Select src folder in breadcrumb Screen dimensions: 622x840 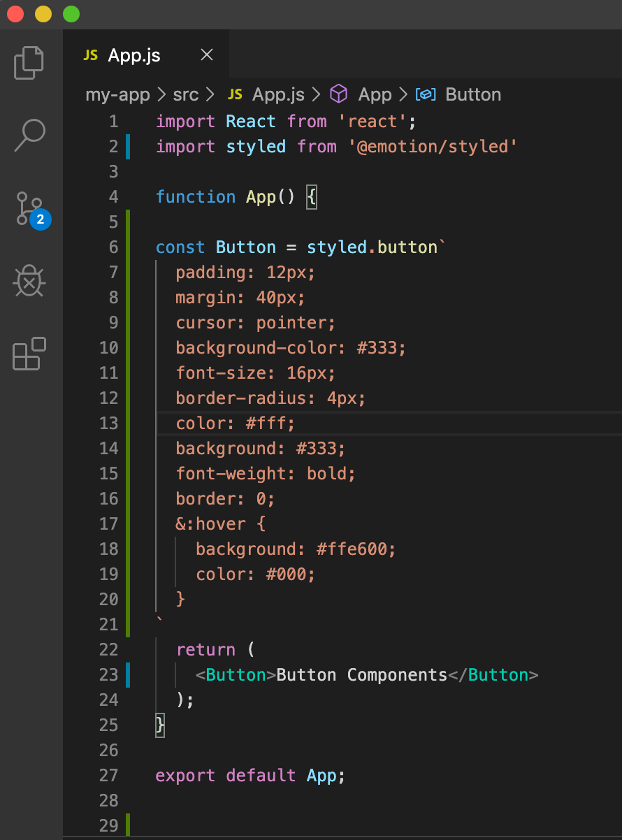[x=186, y=94]
